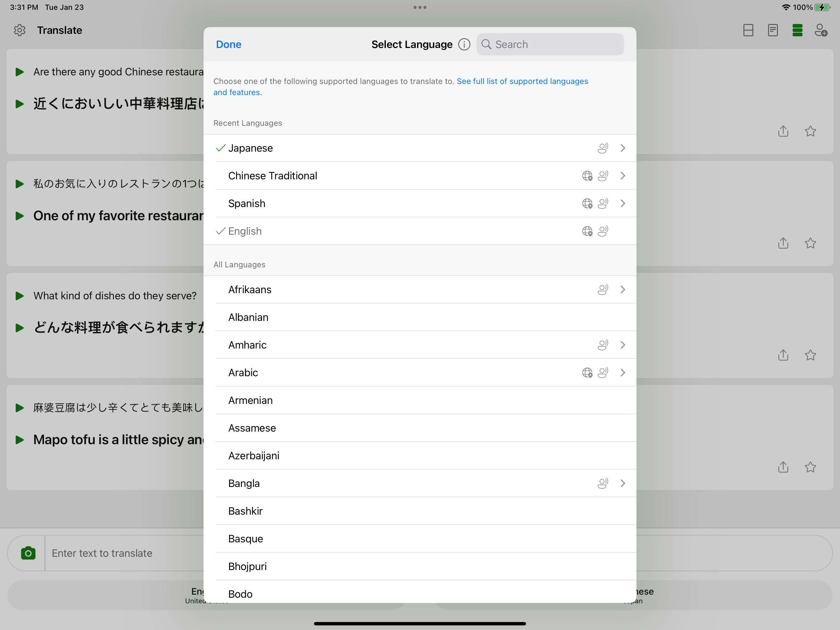Select Japanese in Recent Languages
This screenshot has height=630, width=840.
(251, 148)
